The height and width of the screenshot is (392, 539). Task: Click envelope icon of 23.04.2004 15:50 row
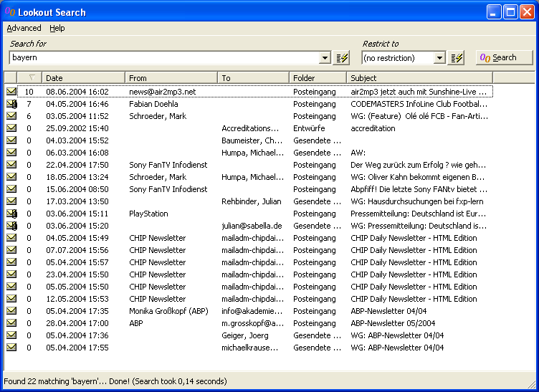tap(11, 274)
